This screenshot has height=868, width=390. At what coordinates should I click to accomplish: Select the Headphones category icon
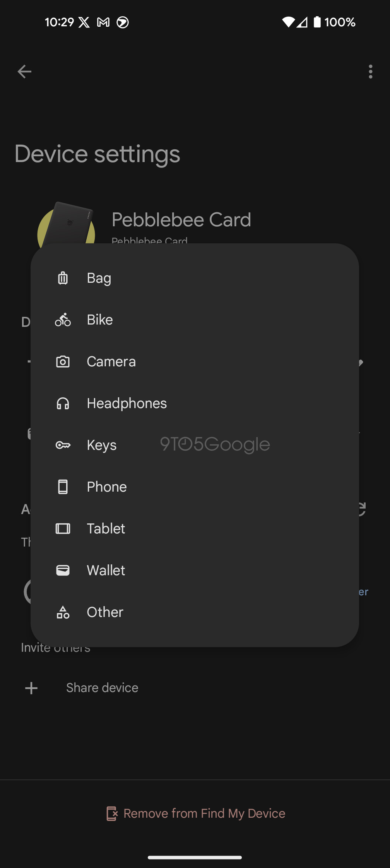click(x=63, y=403)
